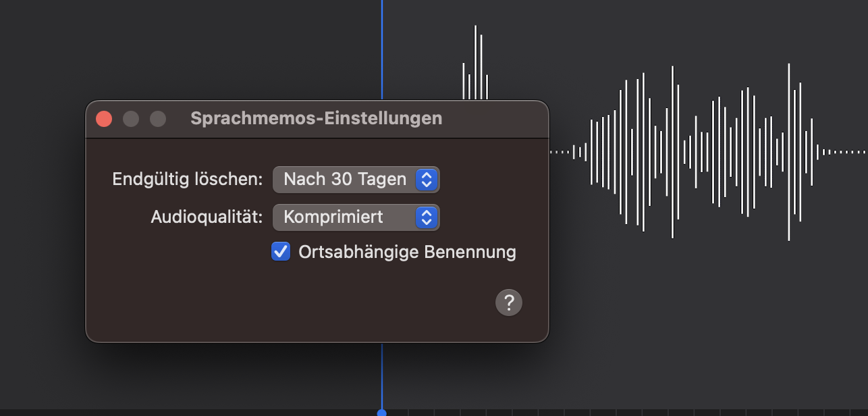Click the Nach 30 Tagen text
Viewport: 868px width, 416px height.
pyautogui.click(x=344, y=180)
